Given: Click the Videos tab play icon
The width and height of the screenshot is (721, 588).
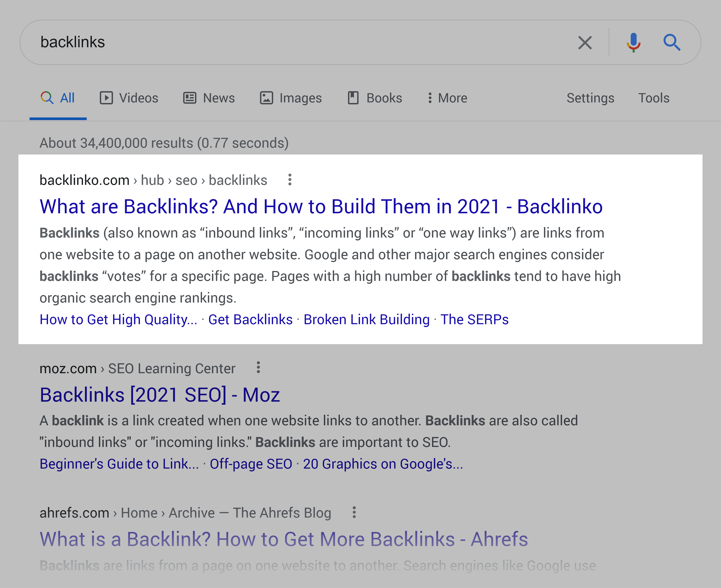Looking at the screenshot, I should (x=106, y=98).
